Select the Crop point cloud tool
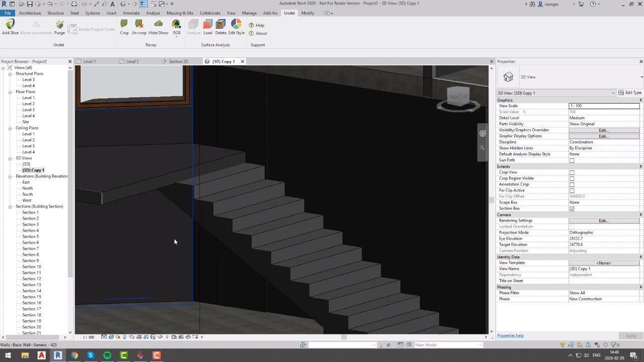The image size is (644, 362). point(124,27)
